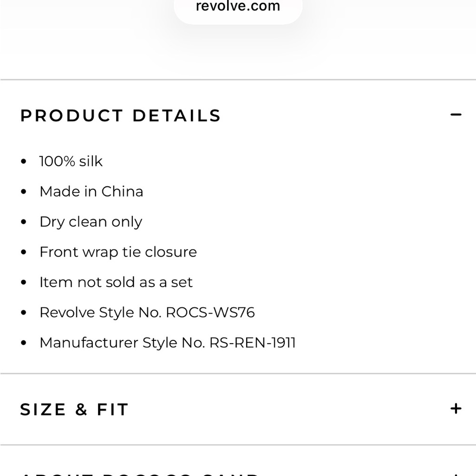This screenshot has width=476, height=476.
Task: Collapse Product Details with the minus icon
Action: (x=456, y=115)
